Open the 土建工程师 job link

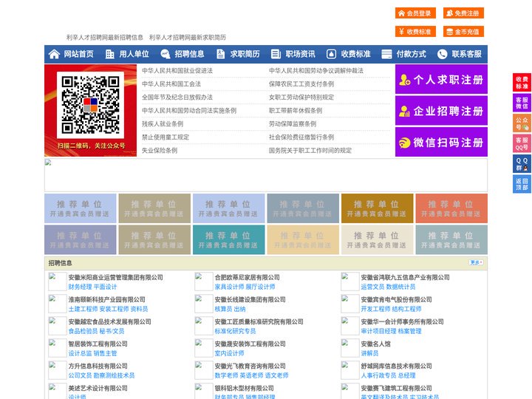coord(83,309)
